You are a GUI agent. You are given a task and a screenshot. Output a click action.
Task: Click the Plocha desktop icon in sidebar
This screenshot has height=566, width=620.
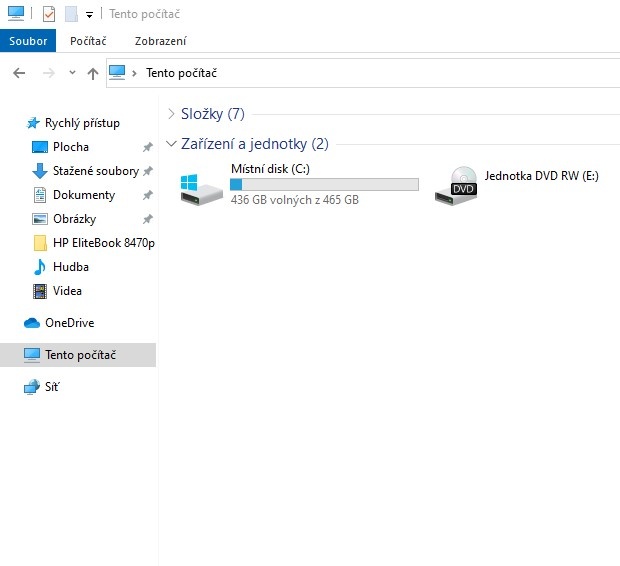coord(40,147)
